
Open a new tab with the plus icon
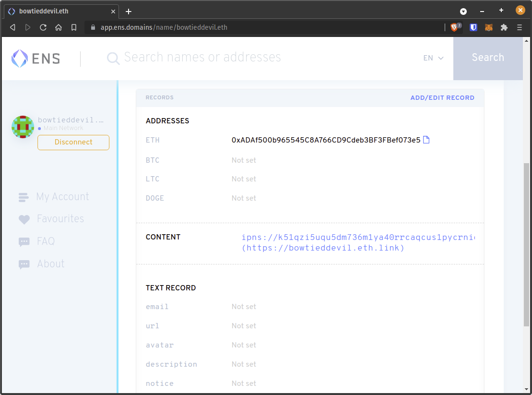pyautogui.click(x=128, y=12)
